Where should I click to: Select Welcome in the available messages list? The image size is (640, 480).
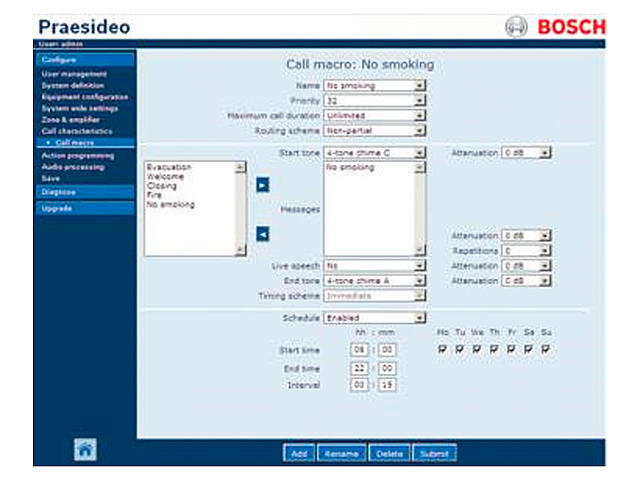click(x=165, y=176)
